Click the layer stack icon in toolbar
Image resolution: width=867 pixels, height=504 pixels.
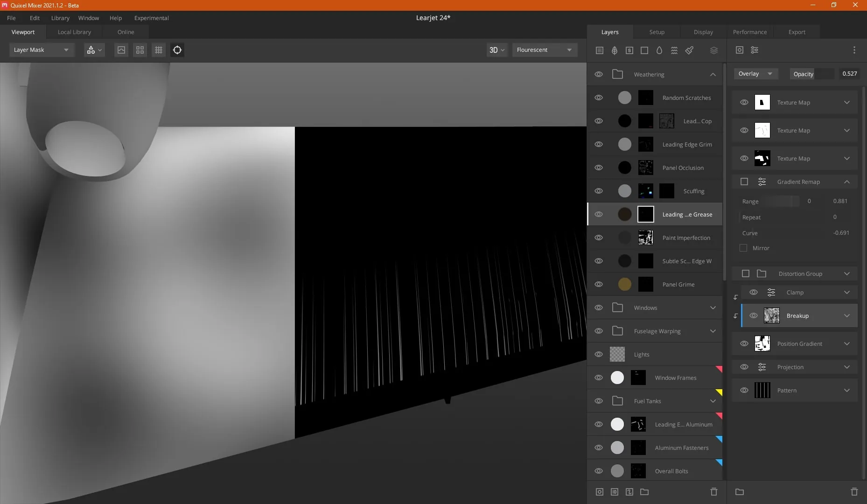tap(713, 50)
